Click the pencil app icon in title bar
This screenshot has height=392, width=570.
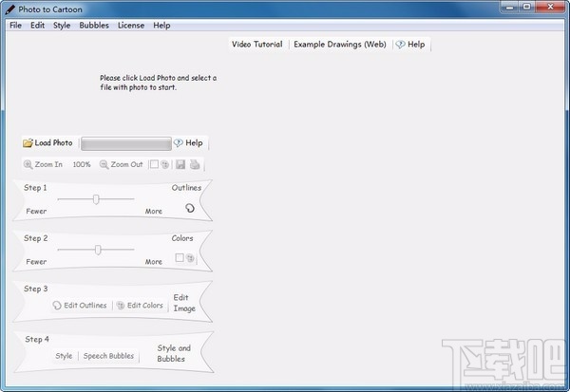point(10,9)
